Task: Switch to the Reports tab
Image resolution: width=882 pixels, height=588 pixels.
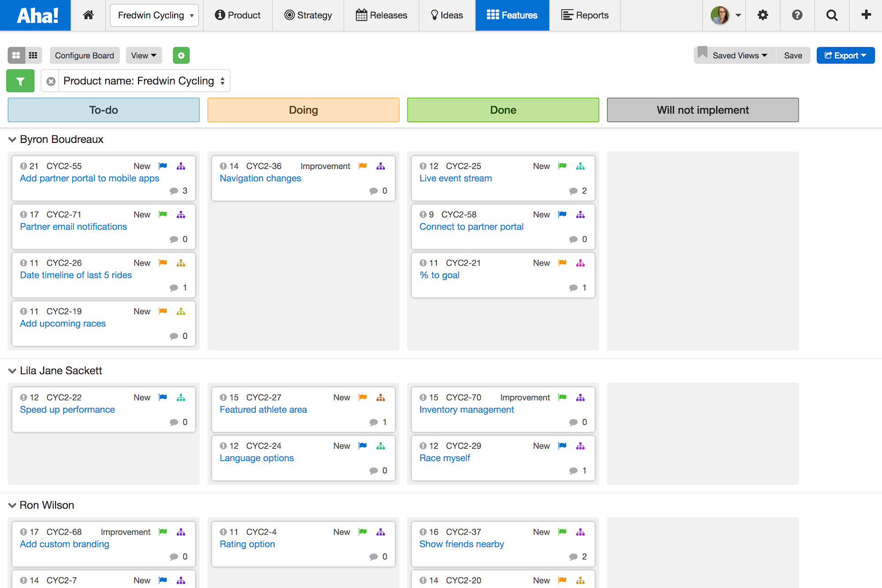Action: (x=585, y=15)
